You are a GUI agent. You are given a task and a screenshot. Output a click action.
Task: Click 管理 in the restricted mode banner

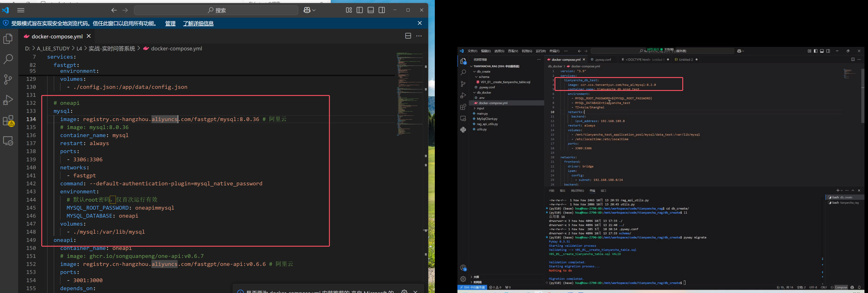point(170,23)
